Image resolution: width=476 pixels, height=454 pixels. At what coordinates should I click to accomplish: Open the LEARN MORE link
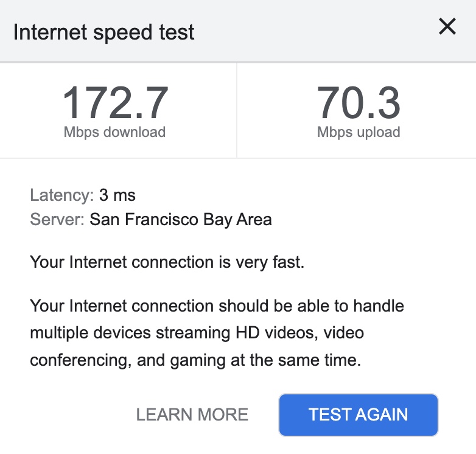pos(192,415)
